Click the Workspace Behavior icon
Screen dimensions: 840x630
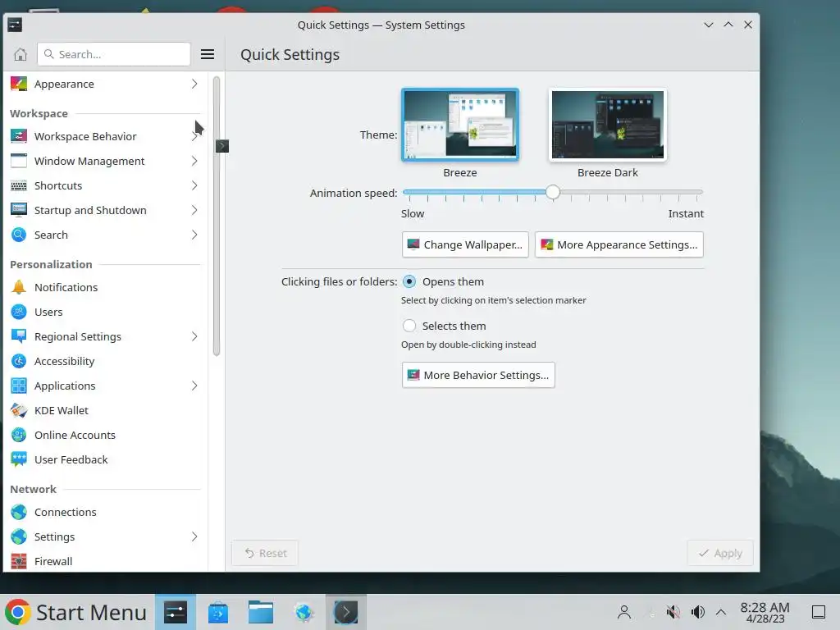(19, 137)
